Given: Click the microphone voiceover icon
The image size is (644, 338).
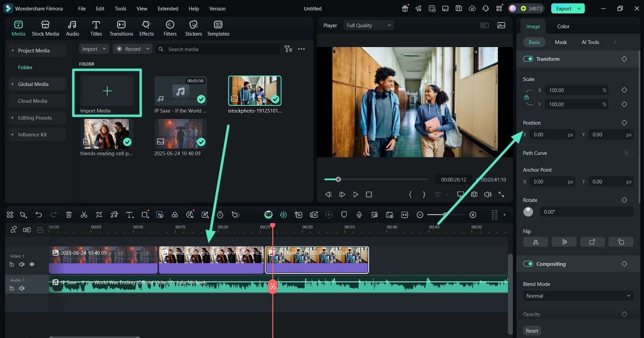Looking at the screenshot, I should point(359,215).
